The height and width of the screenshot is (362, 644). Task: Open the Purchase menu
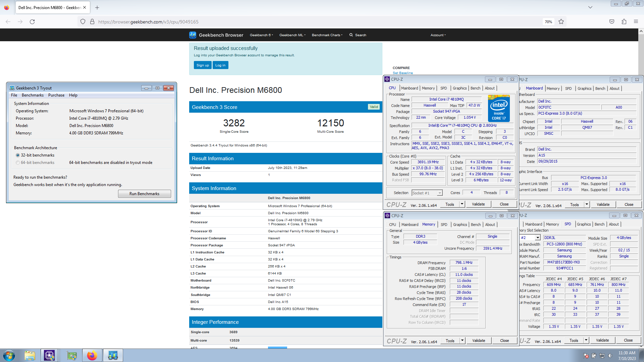pos(56,95)
